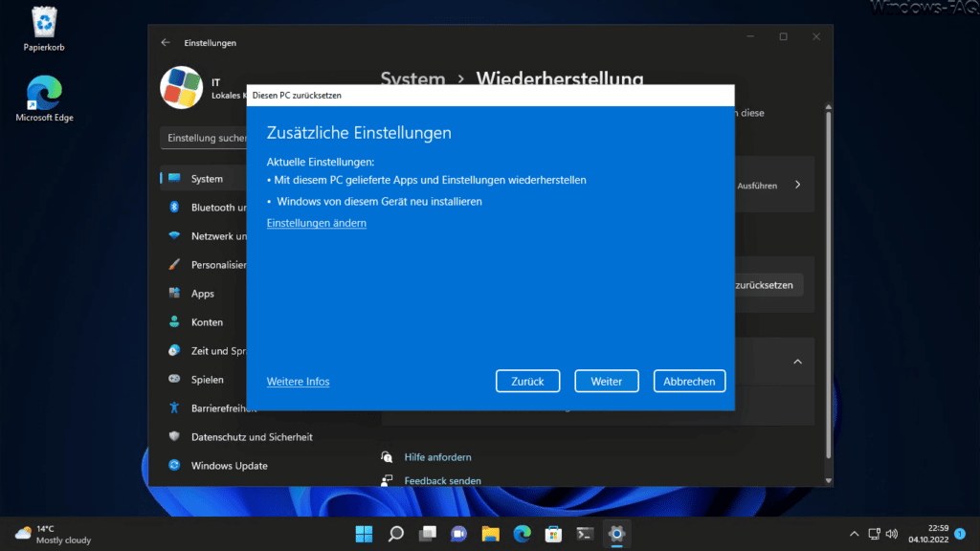Open the notification badge in taskbar
This screenshot has height=551, width=980.
point(960,534)
